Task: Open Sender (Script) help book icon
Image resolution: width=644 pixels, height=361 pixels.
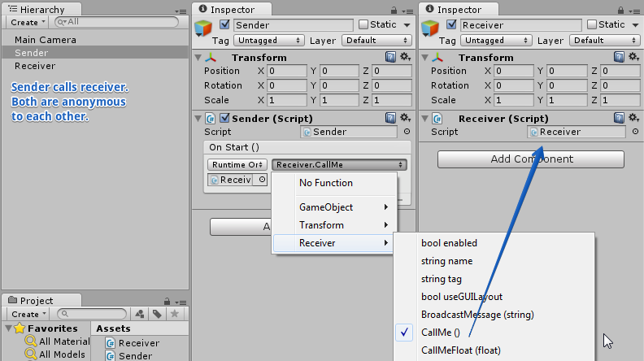Action: (390, 118)
